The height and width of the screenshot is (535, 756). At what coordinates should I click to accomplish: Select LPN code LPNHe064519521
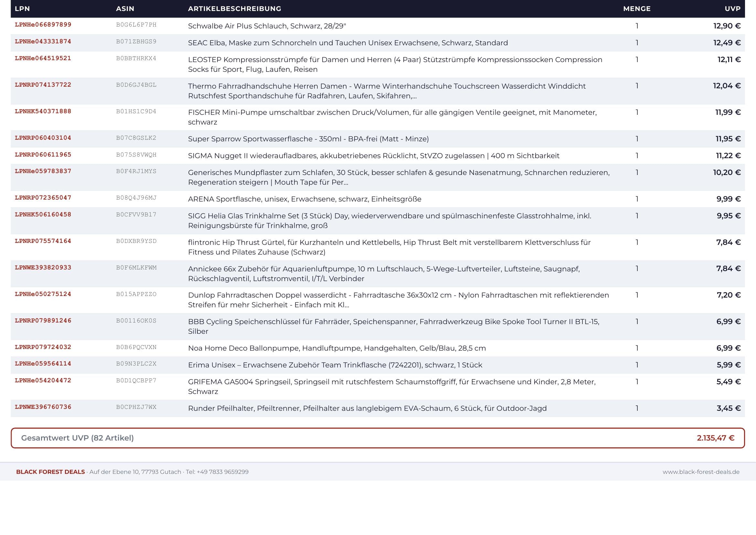point(43,58)
